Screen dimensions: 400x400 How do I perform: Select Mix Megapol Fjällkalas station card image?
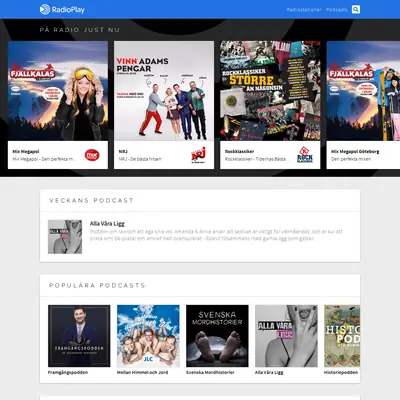point(58,91)
